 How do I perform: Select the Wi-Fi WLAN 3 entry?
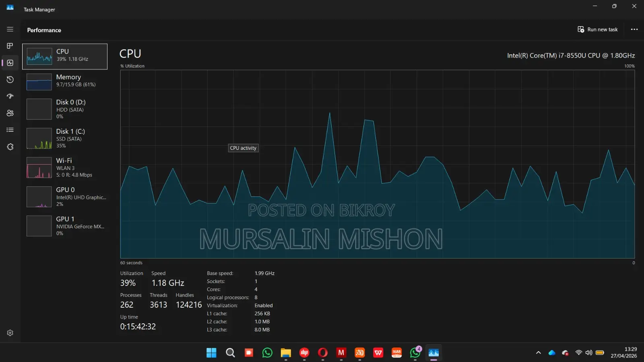pyautogui.click(x=65, y=168)
